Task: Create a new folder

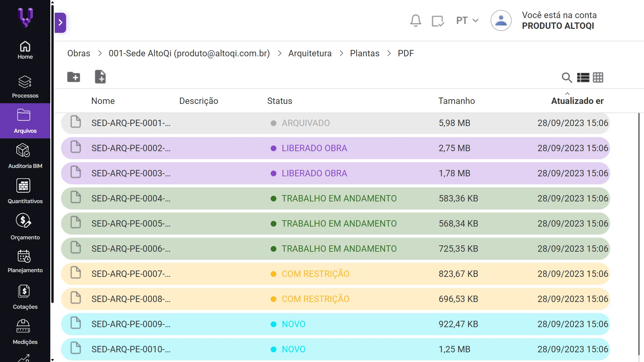Action: (73, 77)
